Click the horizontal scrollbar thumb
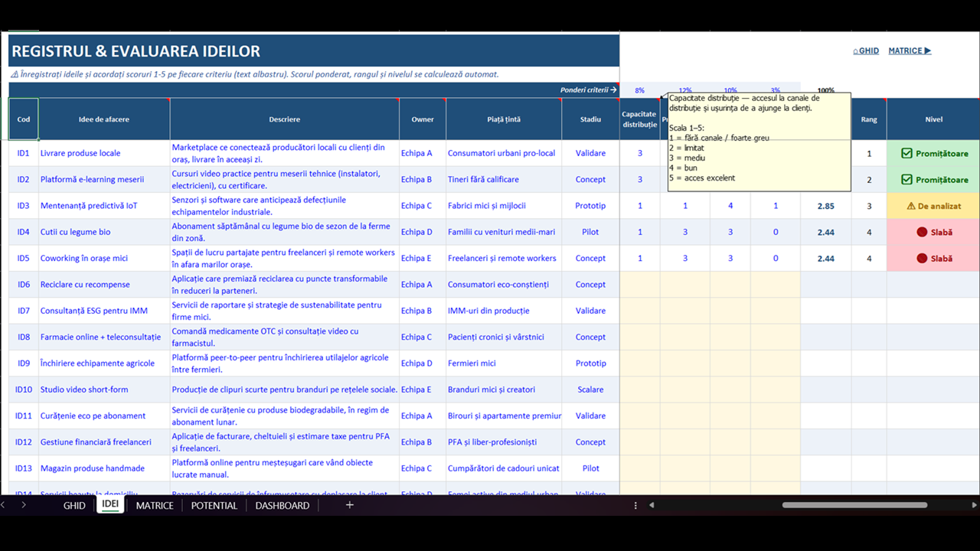The height and width of the screenshot is (551, 980). pos(854,505)
